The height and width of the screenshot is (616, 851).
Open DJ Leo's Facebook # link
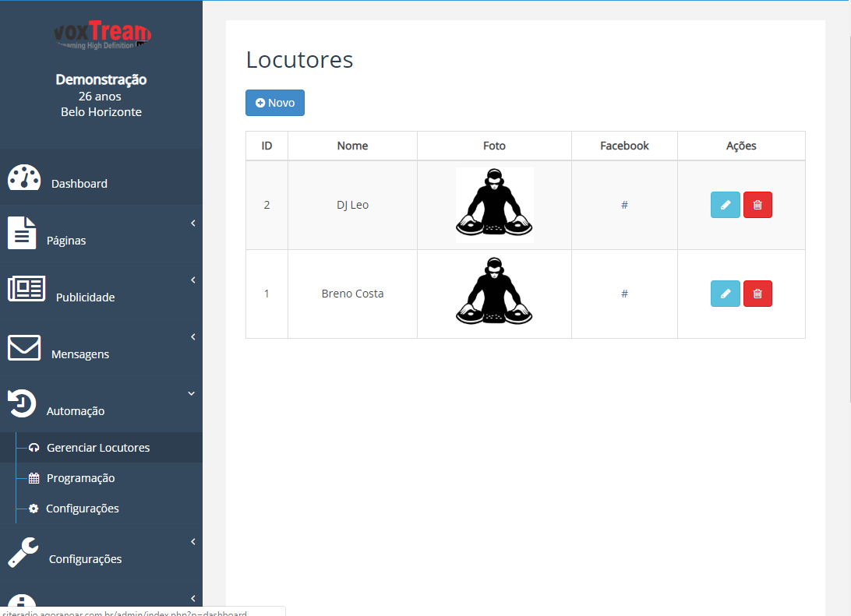pyautogui.click(x=625, y=205)
